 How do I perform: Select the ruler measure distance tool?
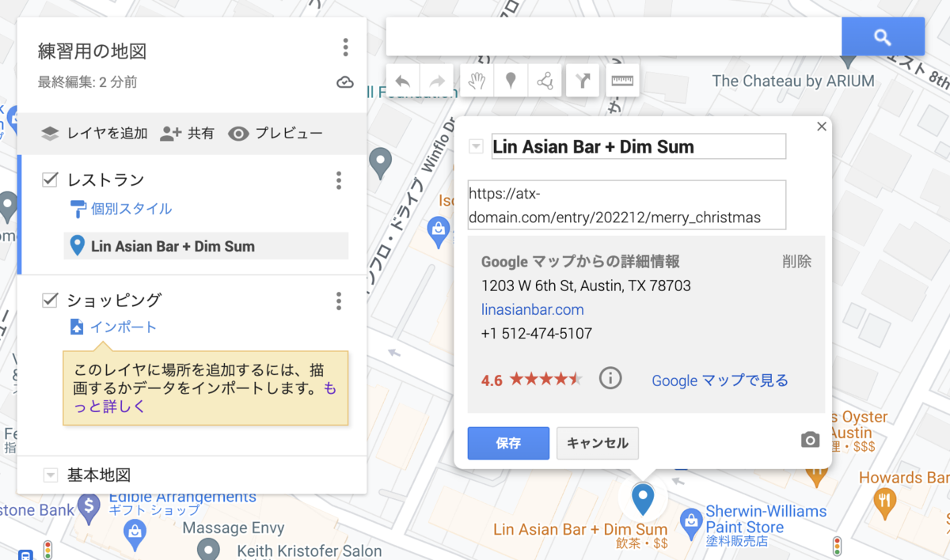(623, 81)
